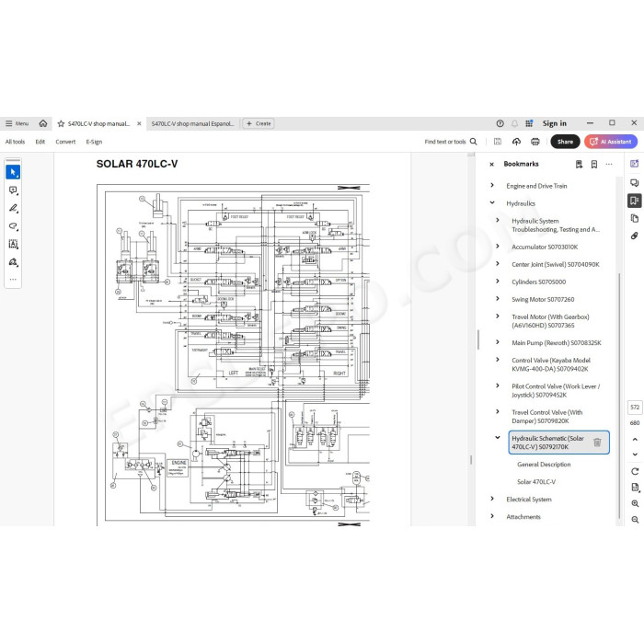
Task: Pick the freehand draw loop tool
Action: (x=13, y=226)
